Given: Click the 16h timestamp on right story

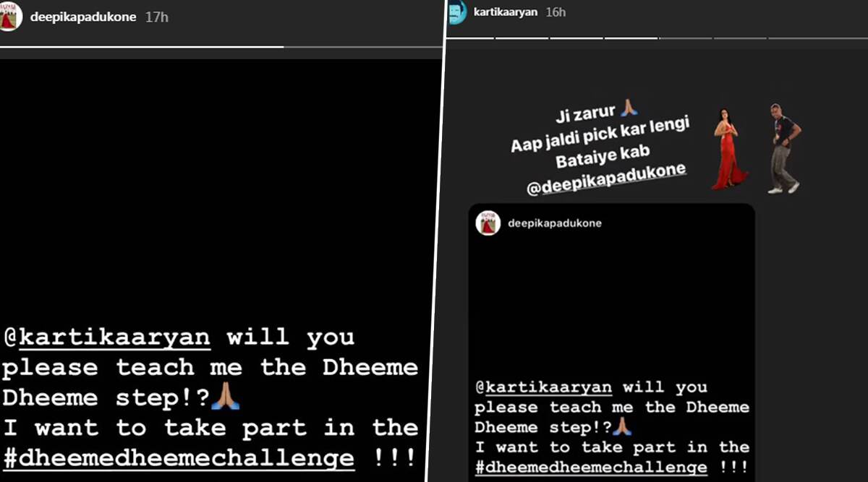Looking at the screenshot, I should [556, 12].
